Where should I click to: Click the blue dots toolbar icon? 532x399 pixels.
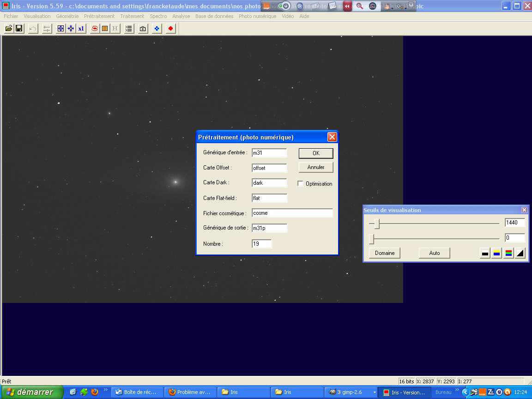click(157, 29)
